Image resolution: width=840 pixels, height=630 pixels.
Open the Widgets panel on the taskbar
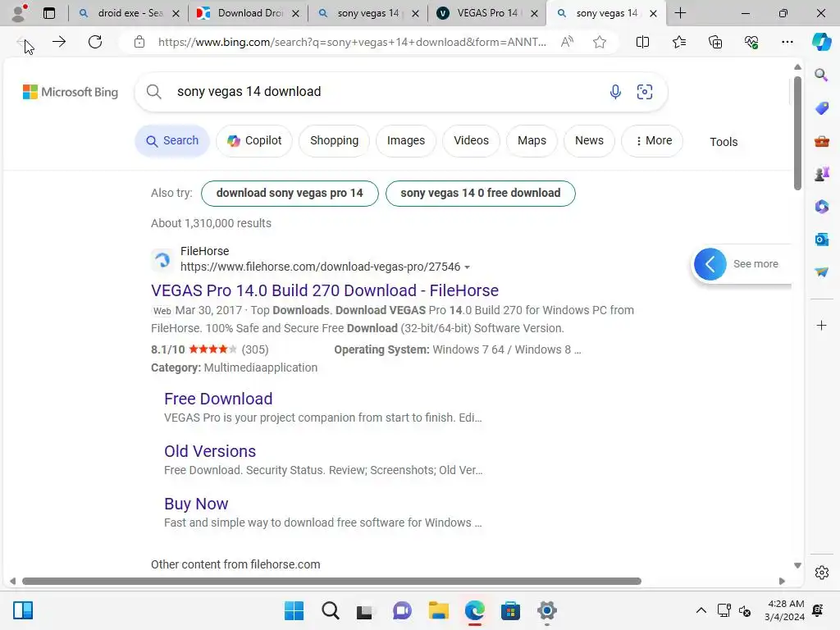(23, 610)
